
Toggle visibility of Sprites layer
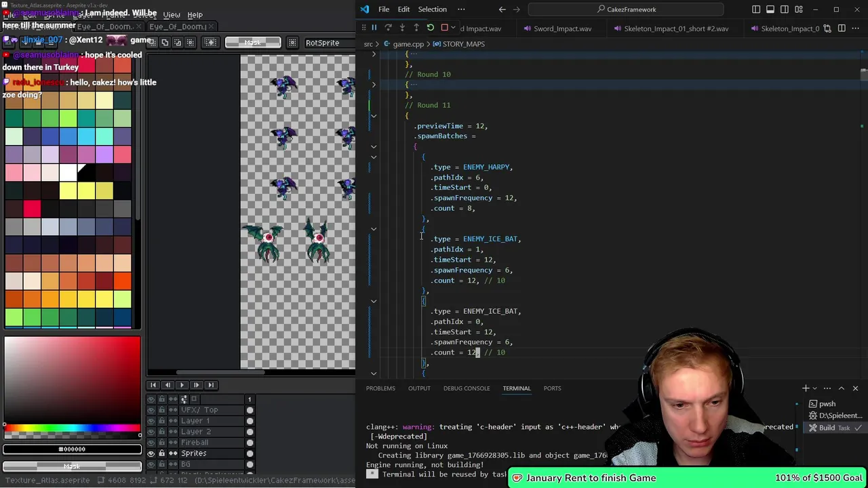(151, 453)
